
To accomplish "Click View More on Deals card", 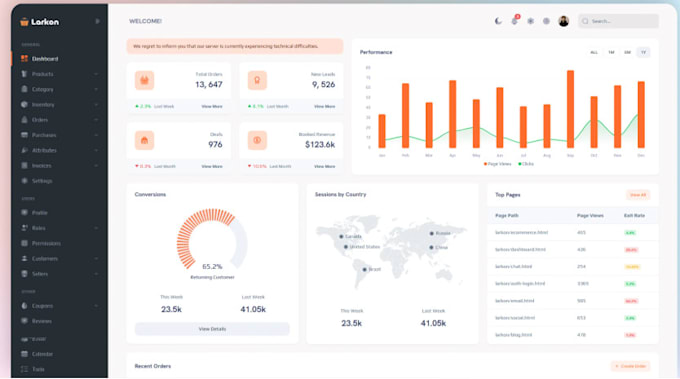I will point(212,166).
